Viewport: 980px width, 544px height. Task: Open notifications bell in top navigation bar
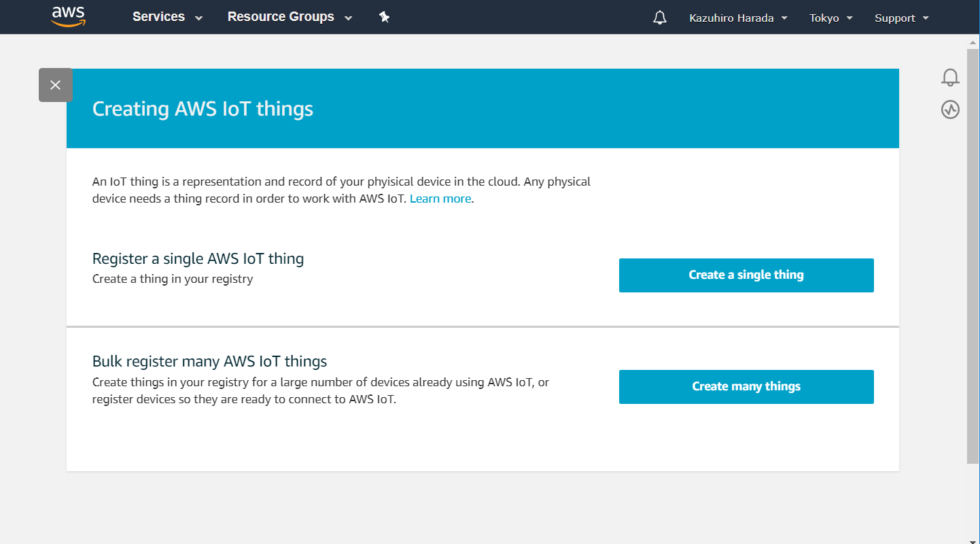[659, 18]
